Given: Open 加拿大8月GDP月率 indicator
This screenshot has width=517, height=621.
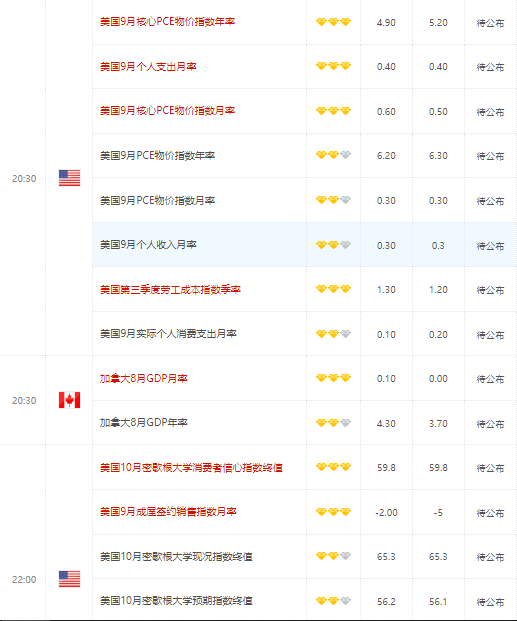Looking at the screenshot, I should pos(143,379).
